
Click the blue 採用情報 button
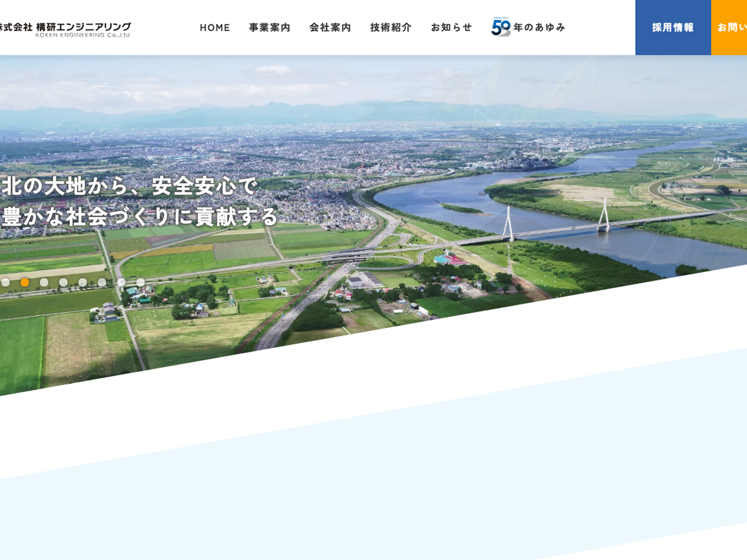673,27
